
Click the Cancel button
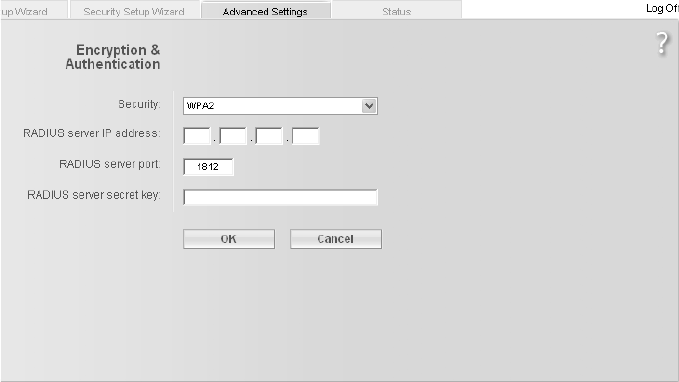336,239
